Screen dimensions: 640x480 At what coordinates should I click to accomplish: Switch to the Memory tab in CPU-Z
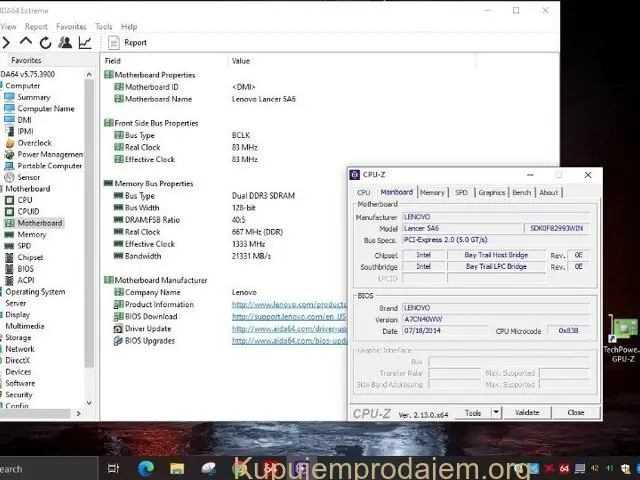(432, 192)
